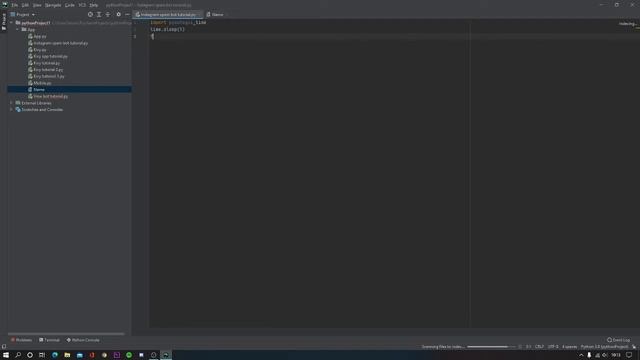Screen dimensions: 640x360
Task: Open the Event Log
Action: click(x=618, y=340)
